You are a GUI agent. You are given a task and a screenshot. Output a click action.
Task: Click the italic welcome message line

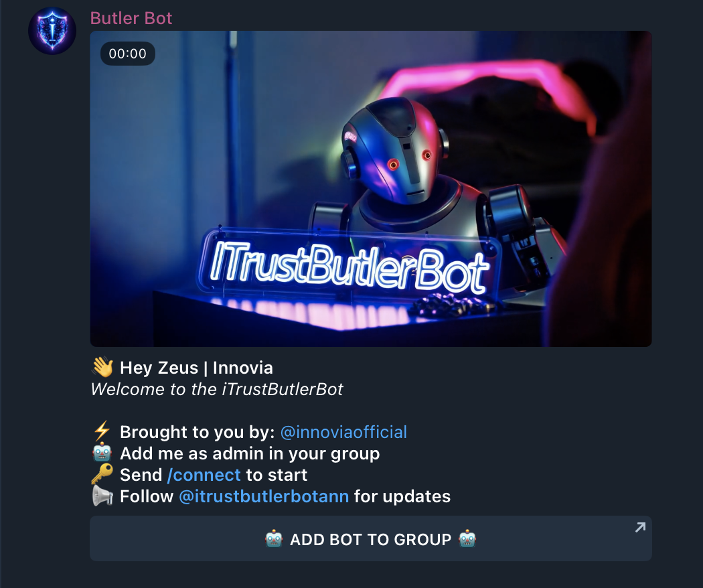(x=217, y=389)
